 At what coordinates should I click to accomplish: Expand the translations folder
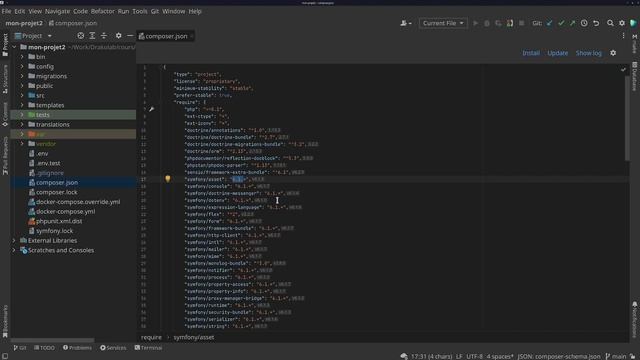pos(22,124)
